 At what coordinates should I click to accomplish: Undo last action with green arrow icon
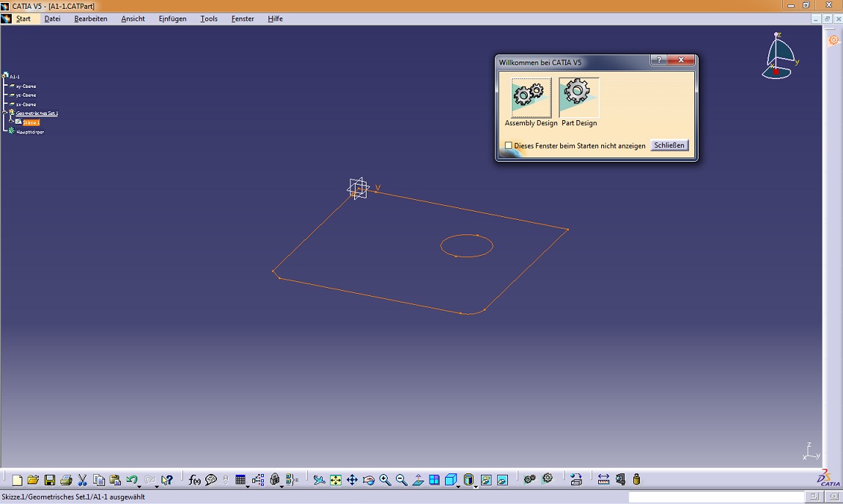pos(131,479)
